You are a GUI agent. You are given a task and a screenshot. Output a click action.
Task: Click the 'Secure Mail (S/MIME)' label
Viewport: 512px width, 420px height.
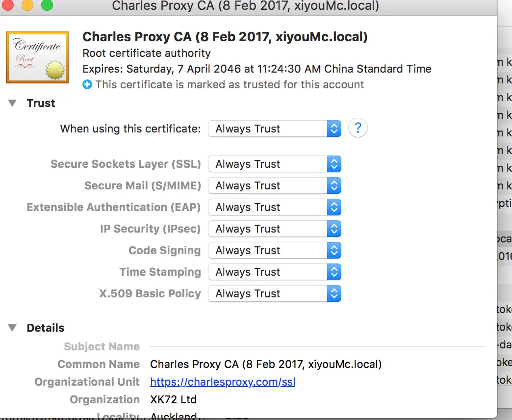click(143, 185)
